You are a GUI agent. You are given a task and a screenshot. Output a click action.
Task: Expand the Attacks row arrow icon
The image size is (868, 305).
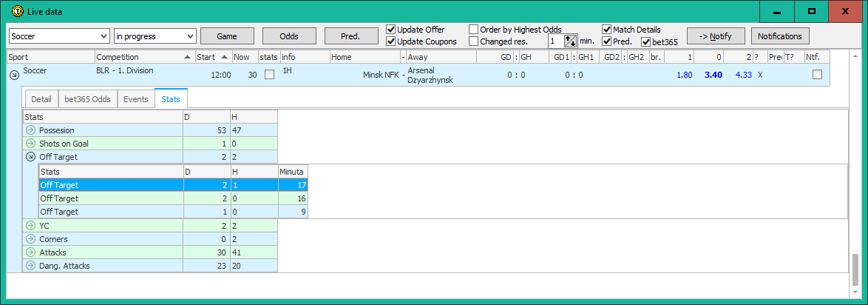[x=30, y=252]
